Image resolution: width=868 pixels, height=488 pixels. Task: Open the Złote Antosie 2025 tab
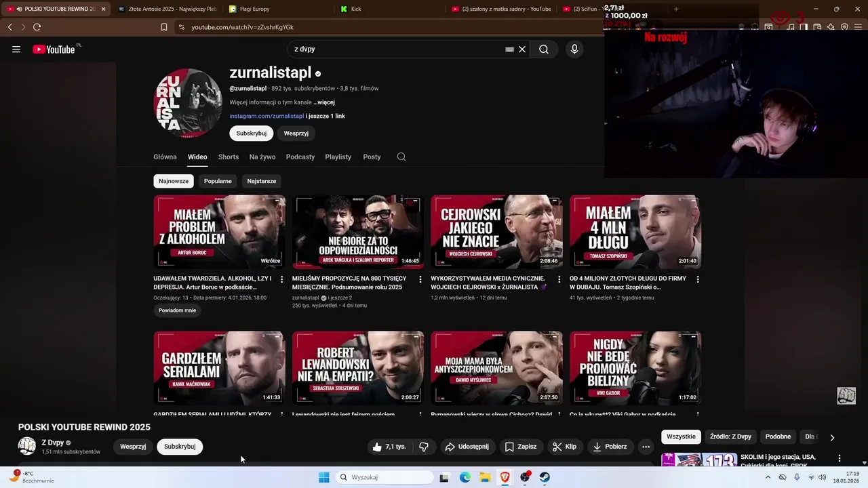(167, 9)
